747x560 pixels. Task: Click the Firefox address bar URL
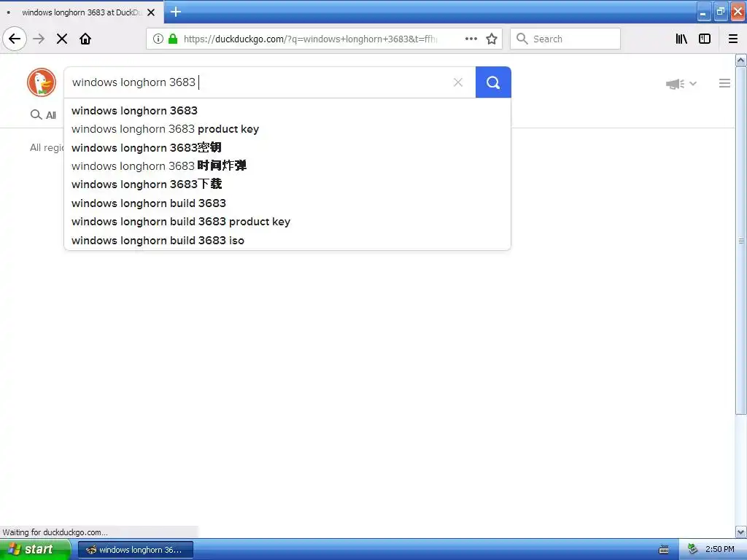click(309, 39)
